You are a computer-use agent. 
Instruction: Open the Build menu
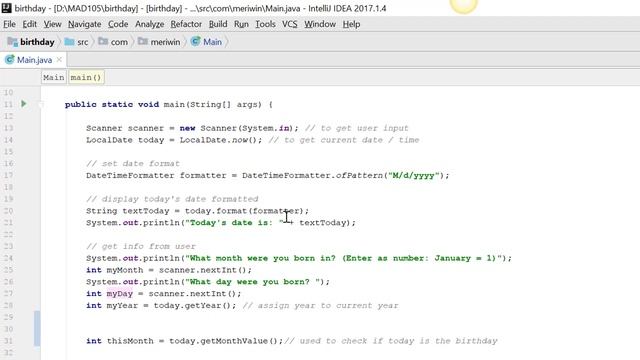(x=218, y=24)
